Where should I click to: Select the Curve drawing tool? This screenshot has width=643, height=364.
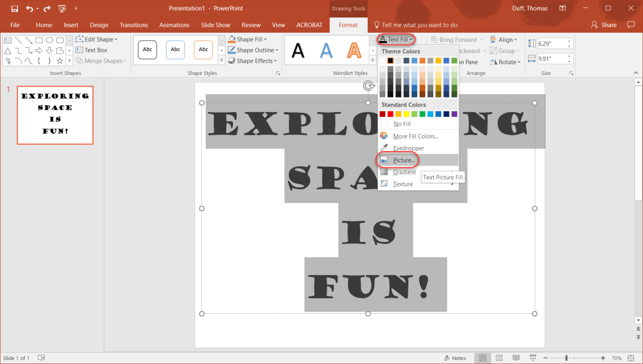(28, 60)
